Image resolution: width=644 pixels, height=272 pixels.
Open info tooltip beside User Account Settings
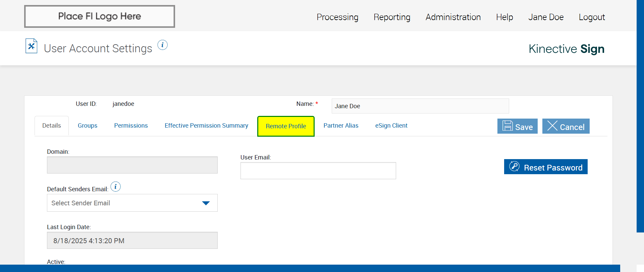click(x=162, y=45)
